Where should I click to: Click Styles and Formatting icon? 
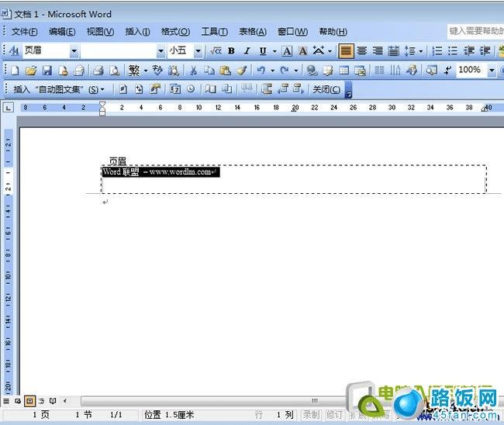[x=14, y=51]
